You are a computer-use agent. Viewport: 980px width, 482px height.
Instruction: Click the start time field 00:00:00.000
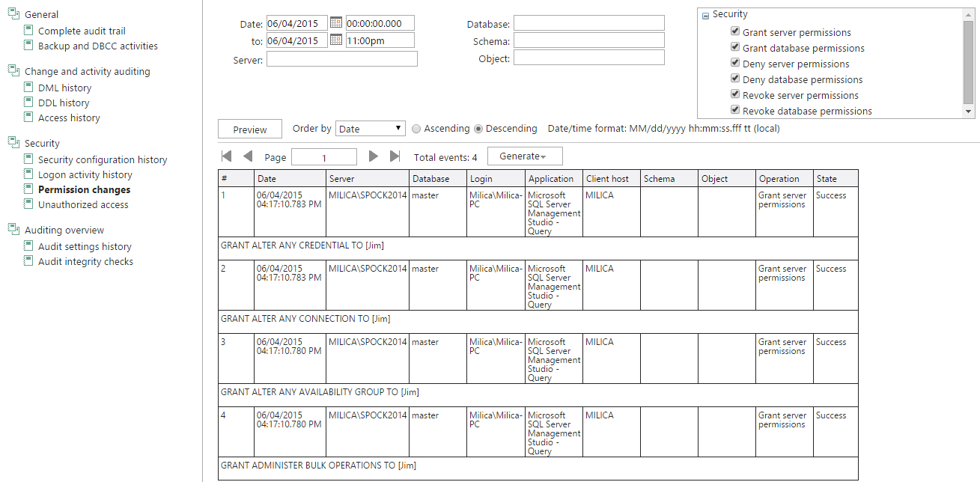tap(380, 23)
